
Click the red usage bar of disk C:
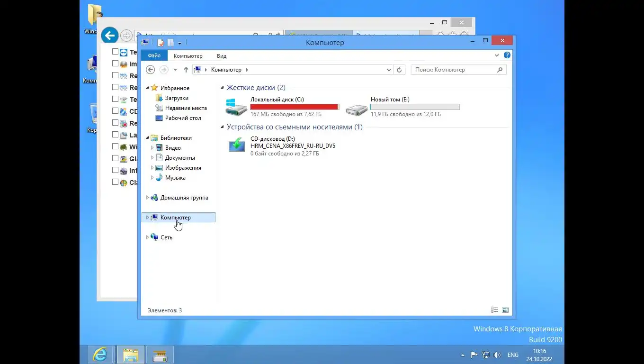[x=295, y=107]
